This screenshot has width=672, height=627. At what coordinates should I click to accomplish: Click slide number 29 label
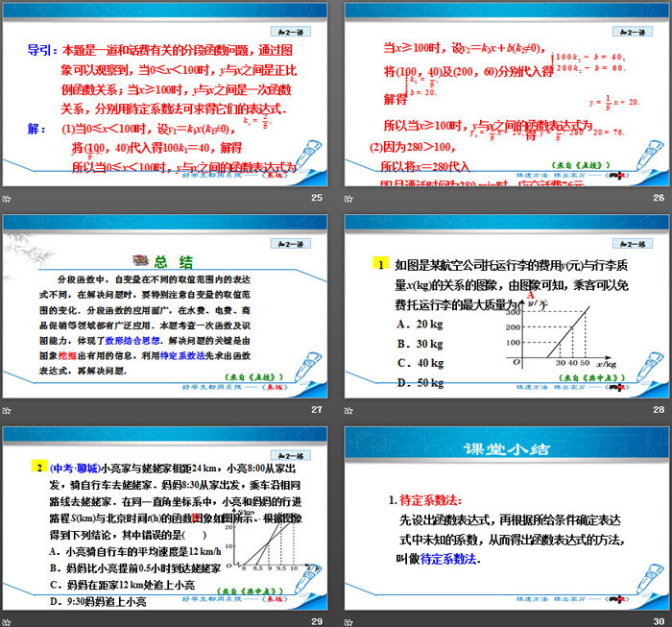[x=317, y=621]
